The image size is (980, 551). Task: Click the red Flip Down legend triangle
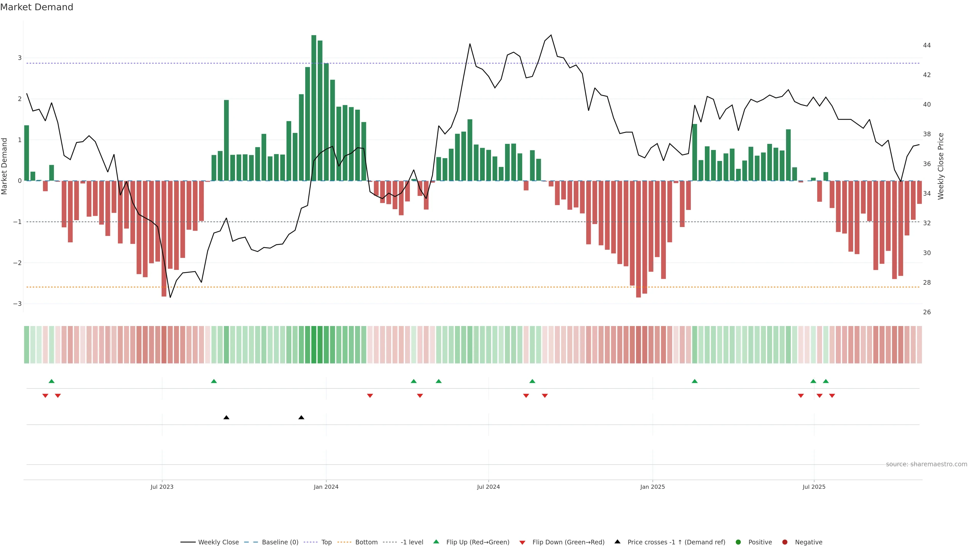[522, 543]
